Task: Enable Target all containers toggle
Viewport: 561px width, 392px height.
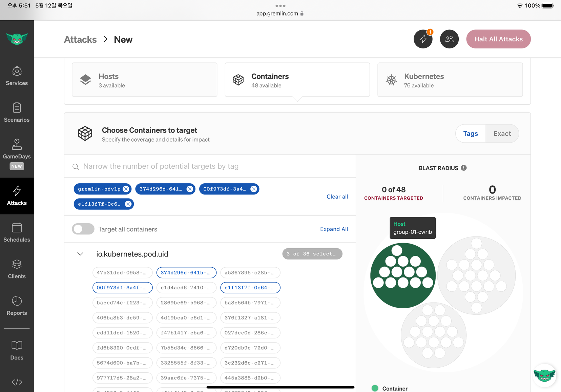Action: 83,229
